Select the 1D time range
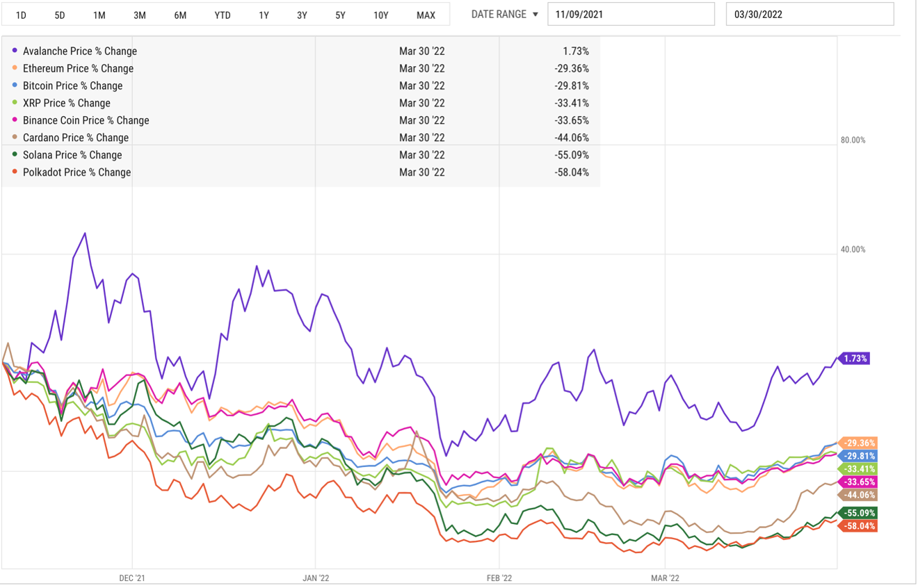This screenshot has width=918, height=588. (x=21, y=15)
